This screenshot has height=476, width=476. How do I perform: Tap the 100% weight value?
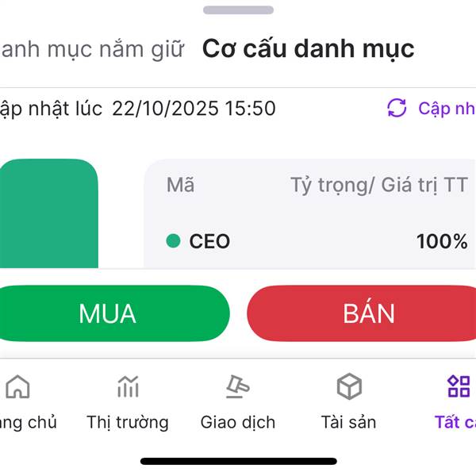click(x=442, y=241)
